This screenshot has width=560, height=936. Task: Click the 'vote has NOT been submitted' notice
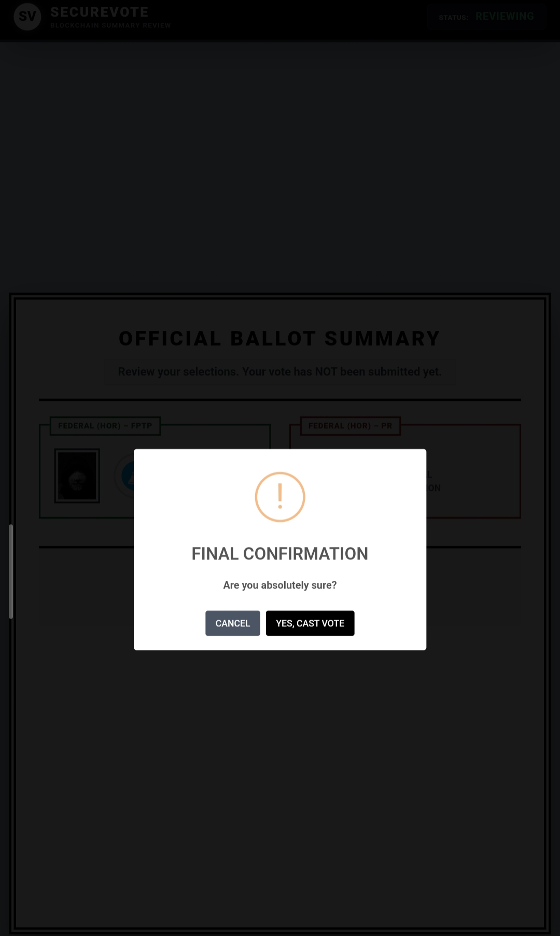point(280,372)
